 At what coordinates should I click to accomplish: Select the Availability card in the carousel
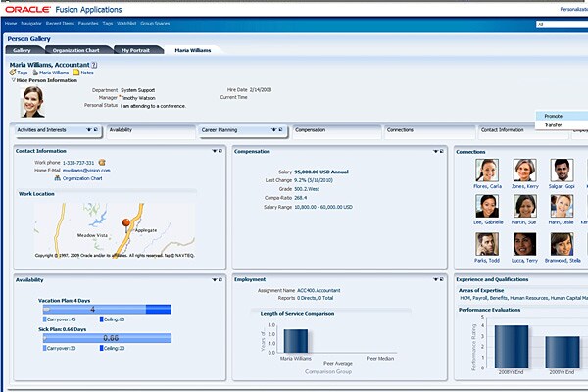tap(151, 131)
